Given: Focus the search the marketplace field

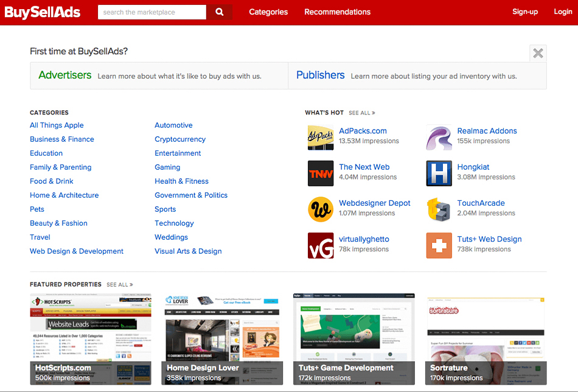Looking at the screenshot, I should (152, 12).
